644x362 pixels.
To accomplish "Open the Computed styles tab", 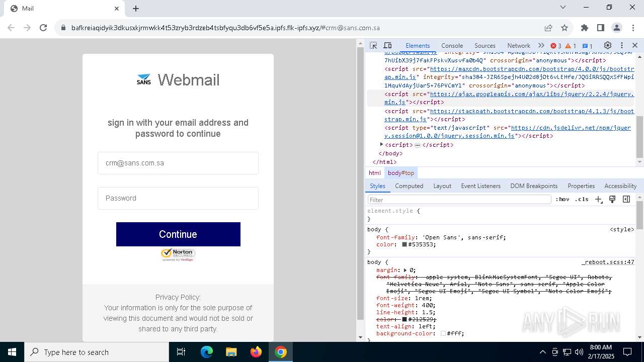I will point(409,186).
